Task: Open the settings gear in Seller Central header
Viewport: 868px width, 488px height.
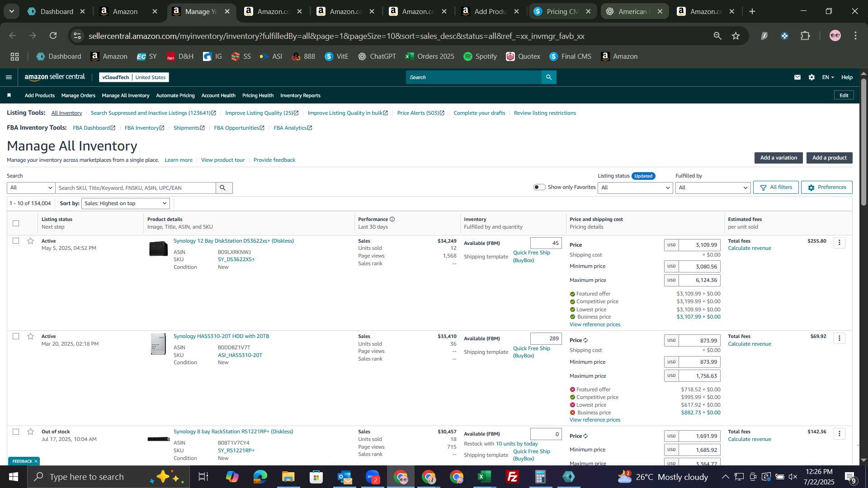Action: 811,77
